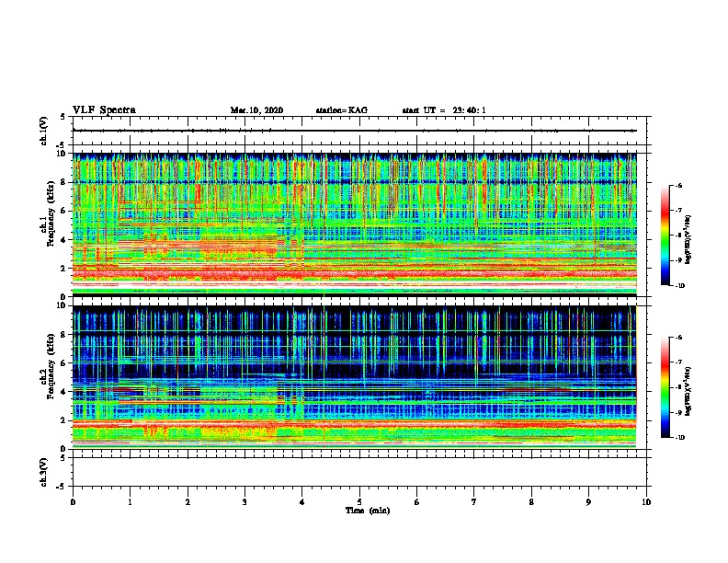728x563 pixels.
Task: Click the "8" kHz tick on ch.1 axis
Action: pos(64,182)
